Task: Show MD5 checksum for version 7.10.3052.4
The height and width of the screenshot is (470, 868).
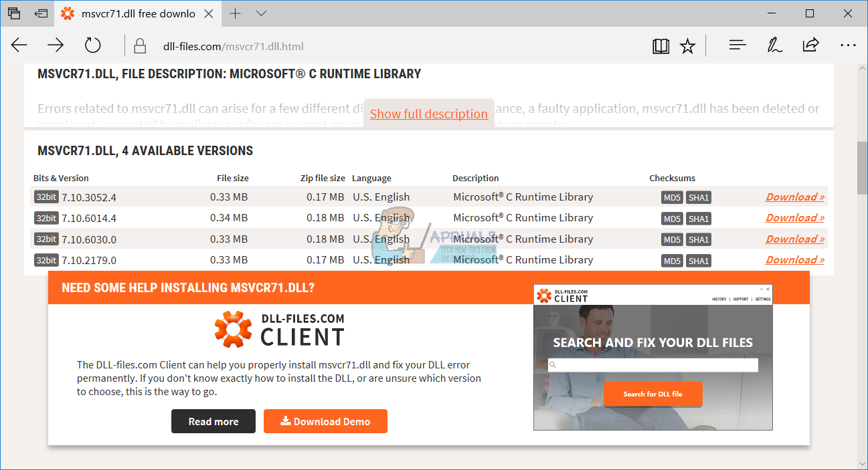Action: (672, 197)
